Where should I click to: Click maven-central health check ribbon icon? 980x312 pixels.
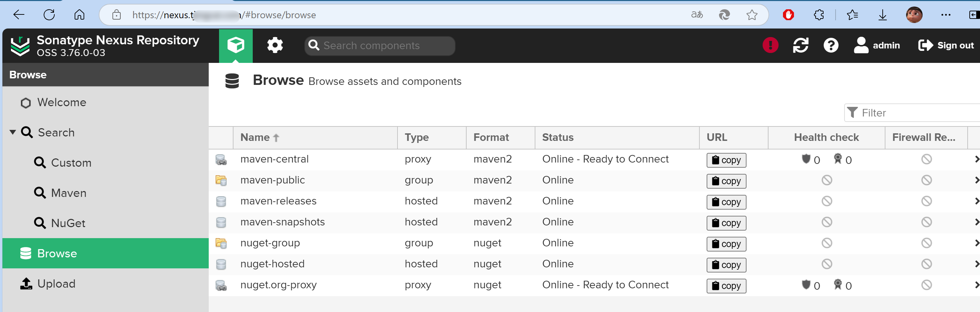point(837,159)
